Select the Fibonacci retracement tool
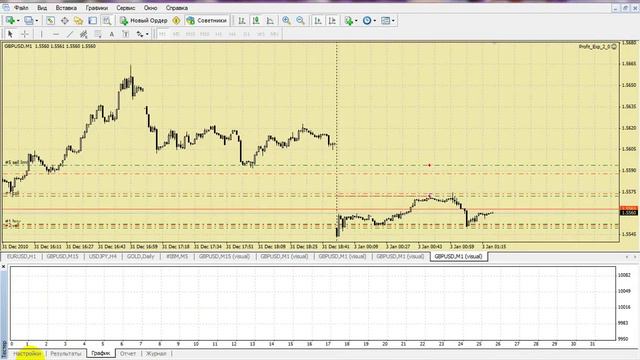This screenshot has width=640, height=360. point(98,34)
